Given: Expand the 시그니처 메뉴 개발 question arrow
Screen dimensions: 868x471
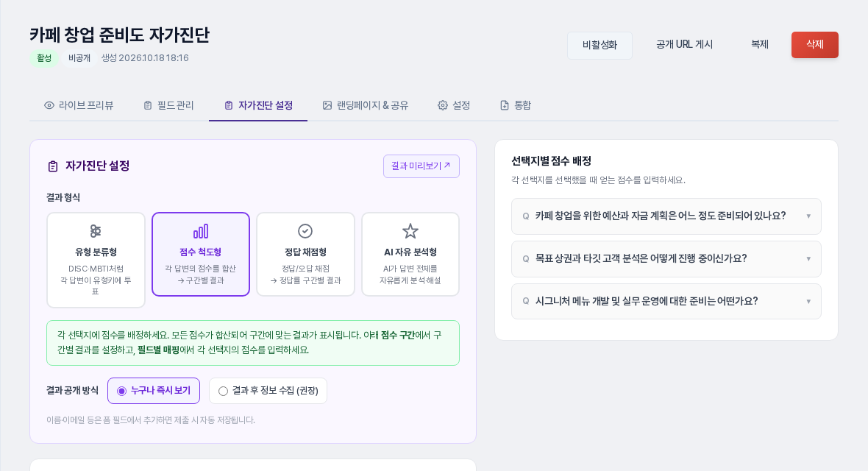Looking at the screenshot, I should pyautogui.click(x=808, y=302).
